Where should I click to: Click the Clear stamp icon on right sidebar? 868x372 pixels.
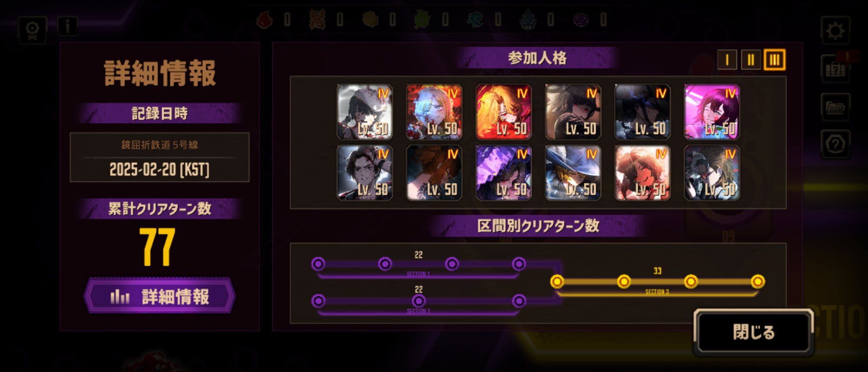(x=835, y=107)
